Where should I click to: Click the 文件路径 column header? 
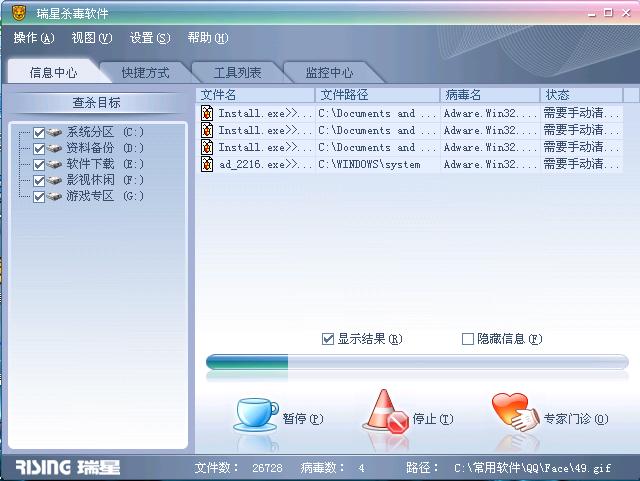(x=378, y=95)
